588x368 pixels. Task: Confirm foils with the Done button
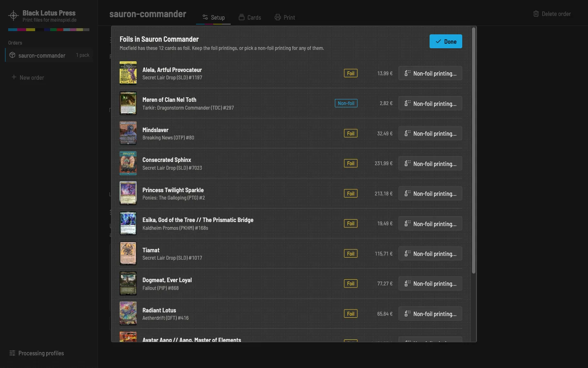point(446,41)
